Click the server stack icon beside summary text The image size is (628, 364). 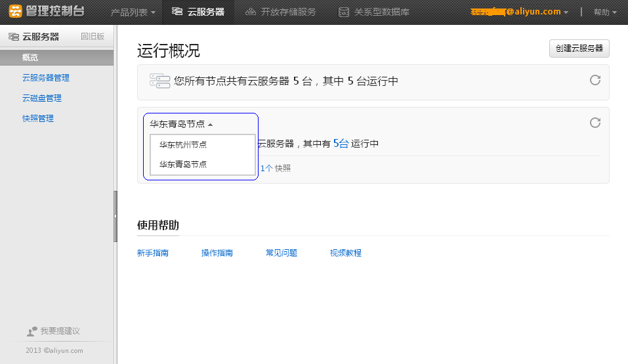point(160,81)
